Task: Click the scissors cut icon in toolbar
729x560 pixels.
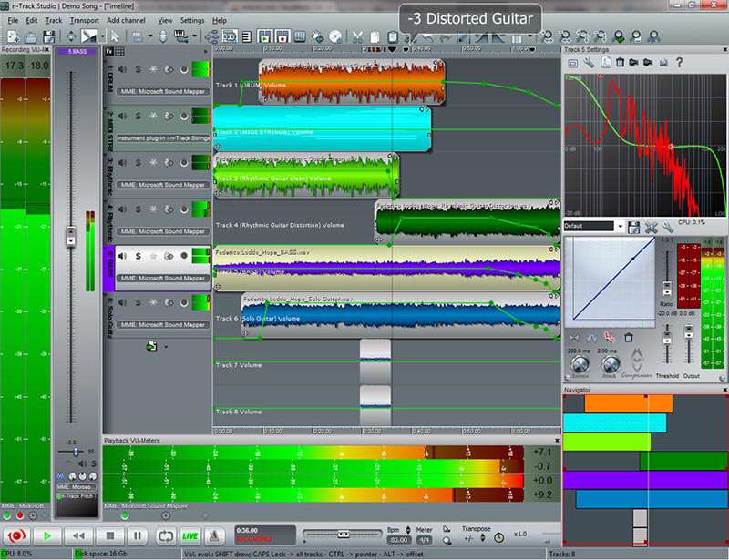Action: pos(357,37)
